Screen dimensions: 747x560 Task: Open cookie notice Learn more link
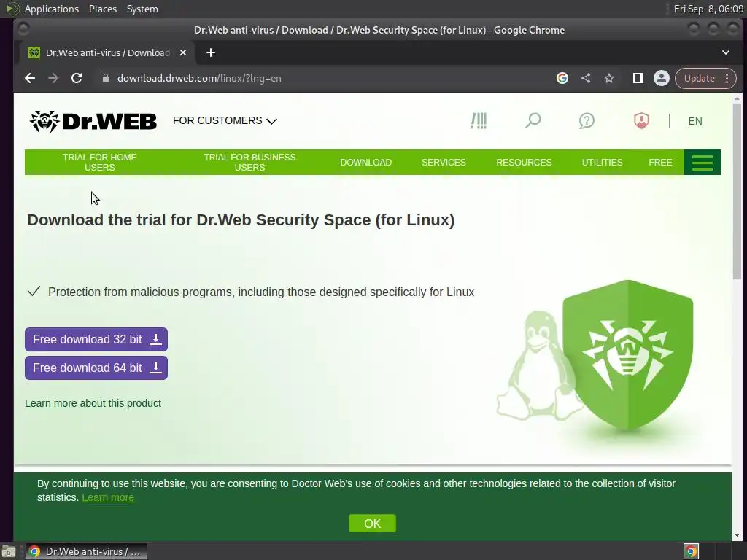pos(108,497)
